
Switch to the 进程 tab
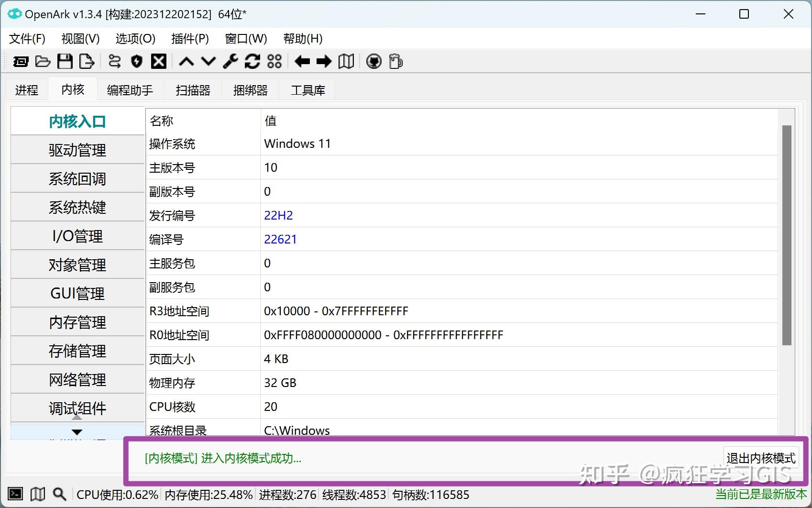(x=26, y=89)
